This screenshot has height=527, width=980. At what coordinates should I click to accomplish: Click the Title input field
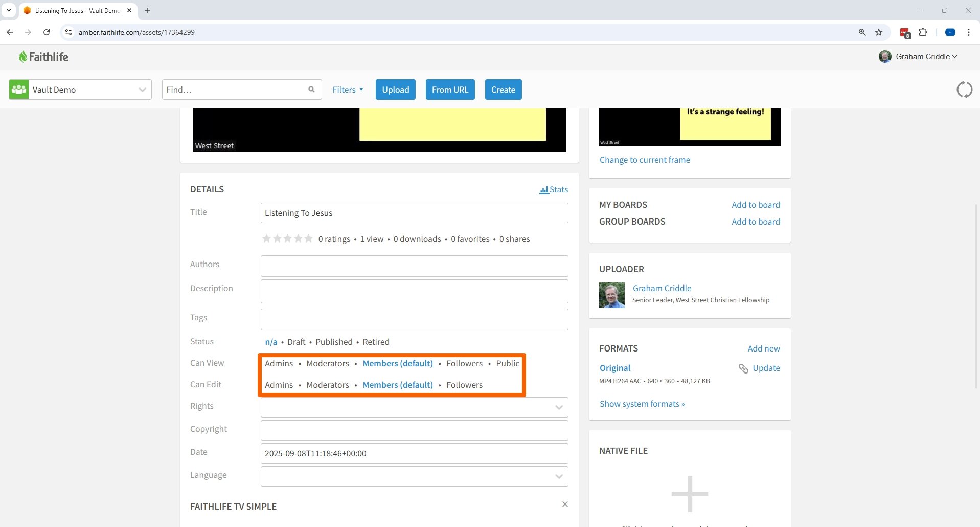[414, 213]
